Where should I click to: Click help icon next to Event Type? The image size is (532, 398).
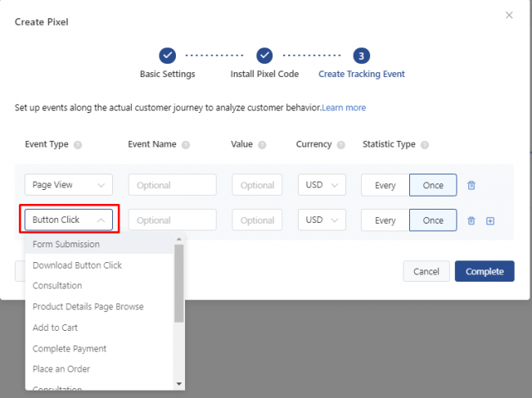pos(79,145)
